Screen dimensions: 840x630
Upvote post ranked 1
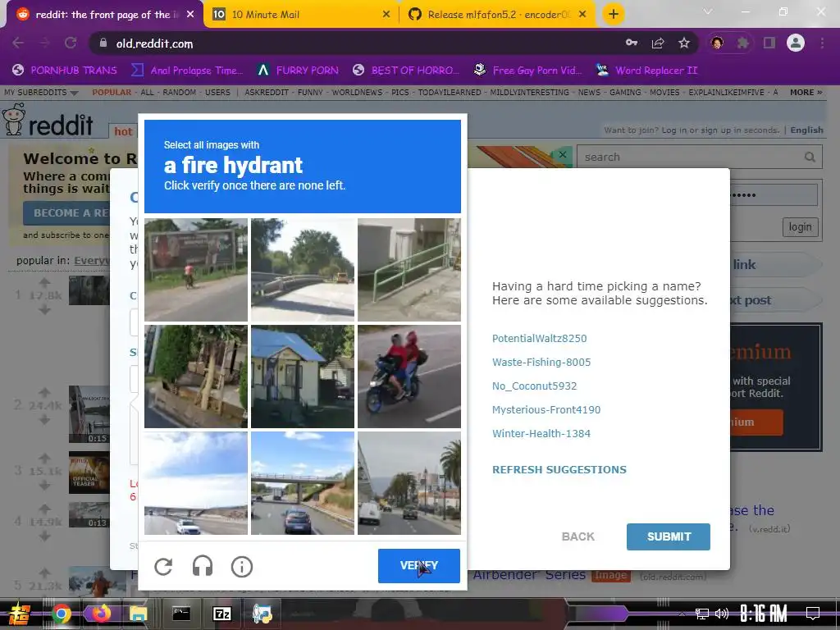click(44, 282)
